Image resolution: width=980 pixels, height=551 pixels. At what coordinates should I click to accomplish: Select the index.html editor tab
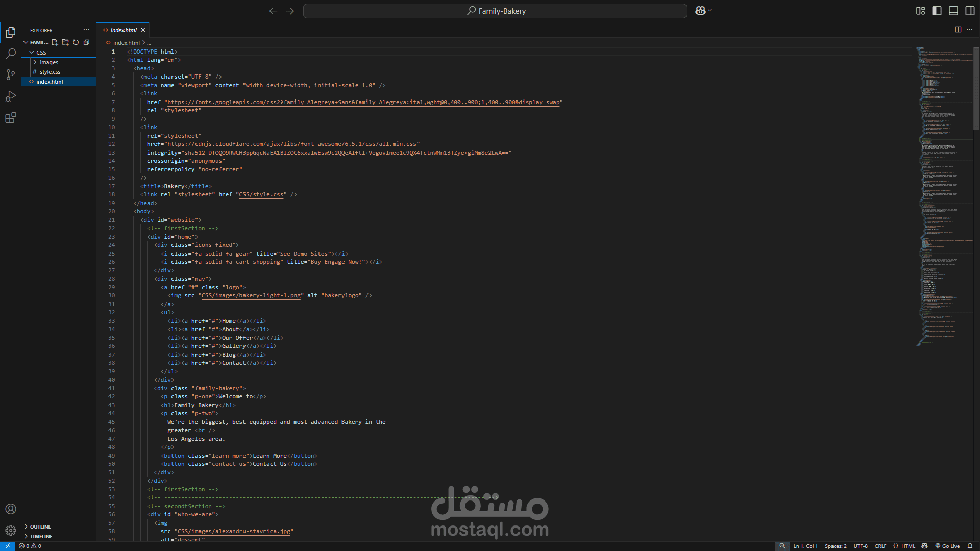[x=123, y=30]
